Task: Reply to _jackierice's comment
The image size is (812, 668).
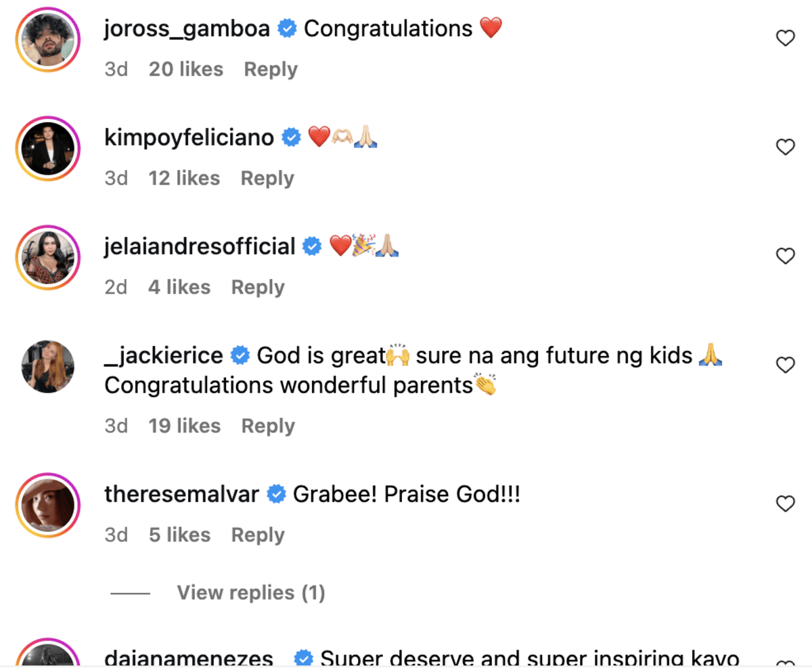Action: point(268,426)
